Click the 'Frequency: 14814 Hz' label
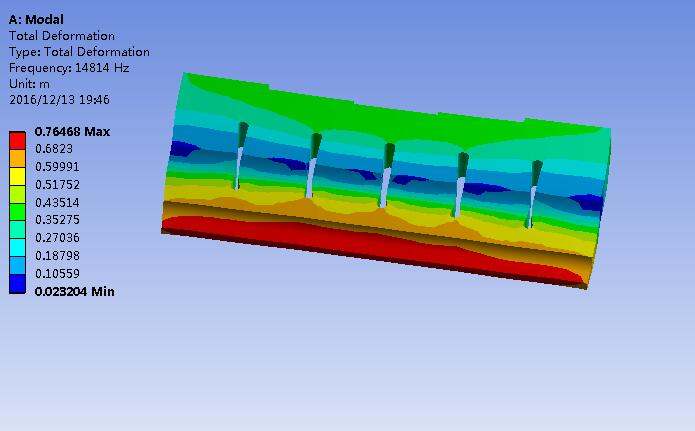The image size is (695, 431). pos(69,68)
